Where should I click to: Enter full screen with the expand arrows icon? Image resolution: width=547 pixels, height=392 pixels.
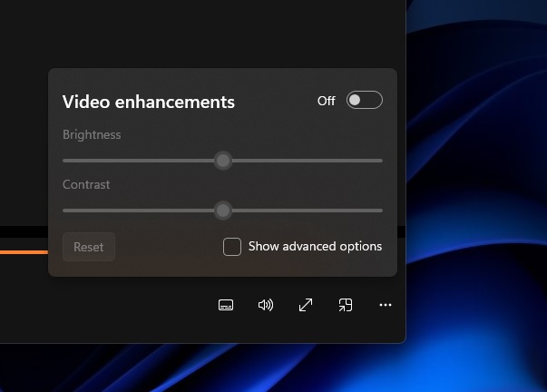point(306,305)
